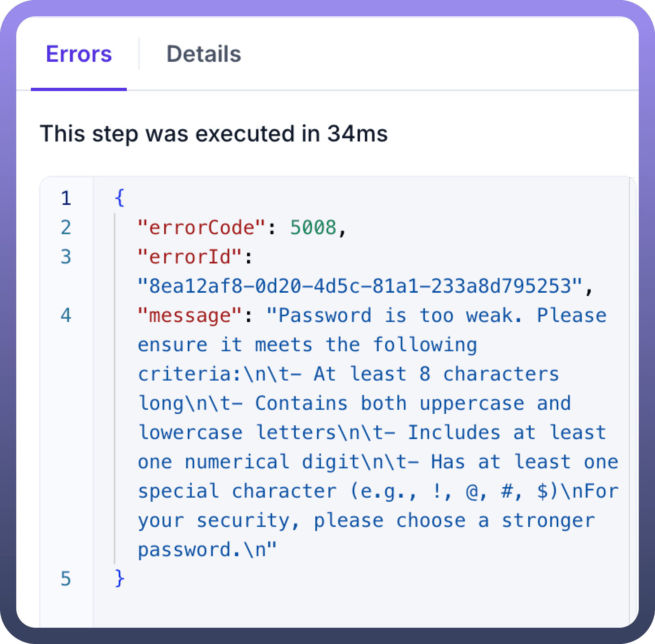Click line number 3 in the gutter
Viewport: 655px width, 644px height.
[66, 257]
